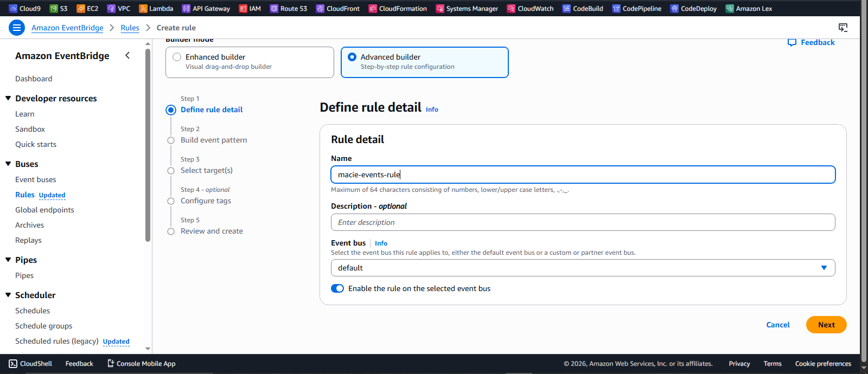Open Cookie preferences in the footer
This screenshot has height=374, width=868.
point(823,364)
